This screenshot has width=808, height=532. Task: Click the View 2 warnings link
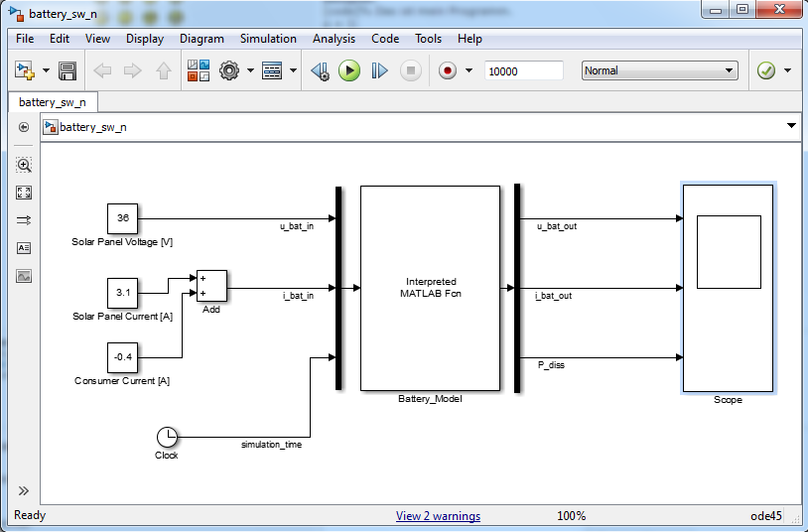point(438,516)
